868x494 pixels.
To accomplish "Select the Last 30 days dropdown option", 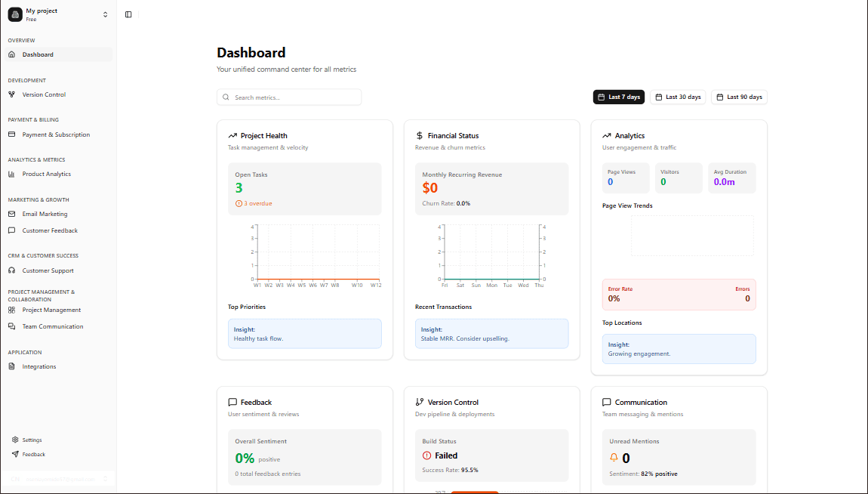I will [678, 97].
